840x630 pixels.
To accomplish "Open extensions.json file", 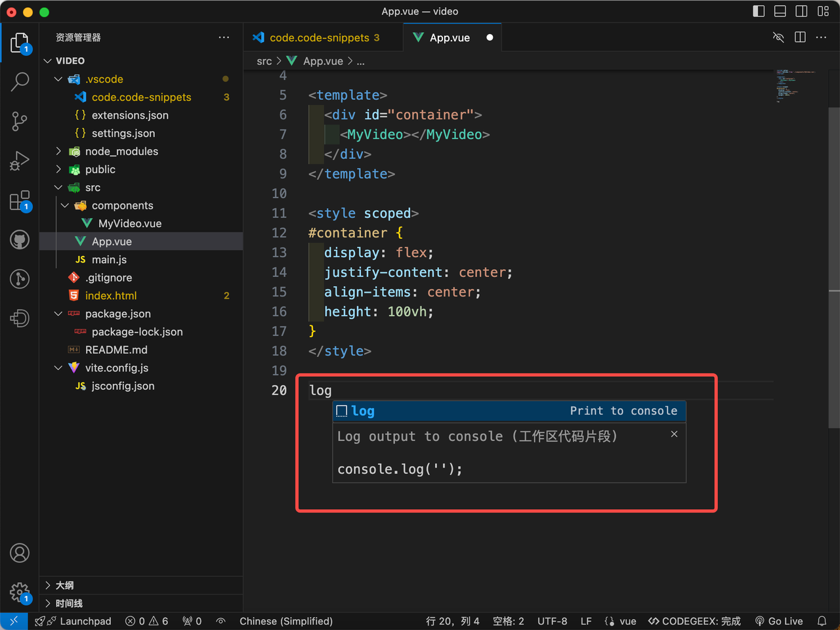I will (141, 115).
